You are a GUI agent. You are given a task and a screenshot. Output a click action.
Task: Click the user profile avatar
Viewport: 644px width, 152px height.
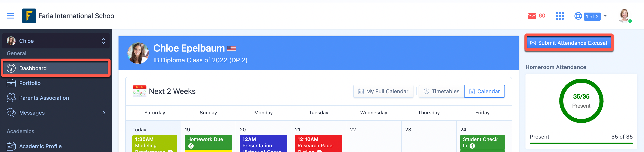pyautogui.click(x=624, y=15)
